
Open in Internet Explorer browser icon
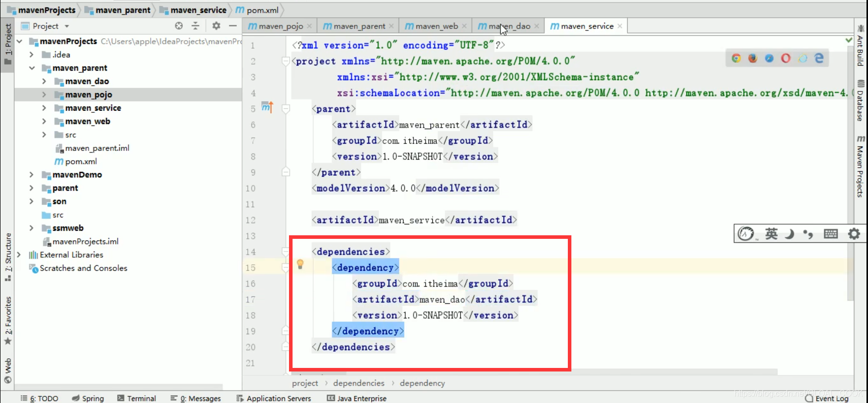click(x=802, y=58)
